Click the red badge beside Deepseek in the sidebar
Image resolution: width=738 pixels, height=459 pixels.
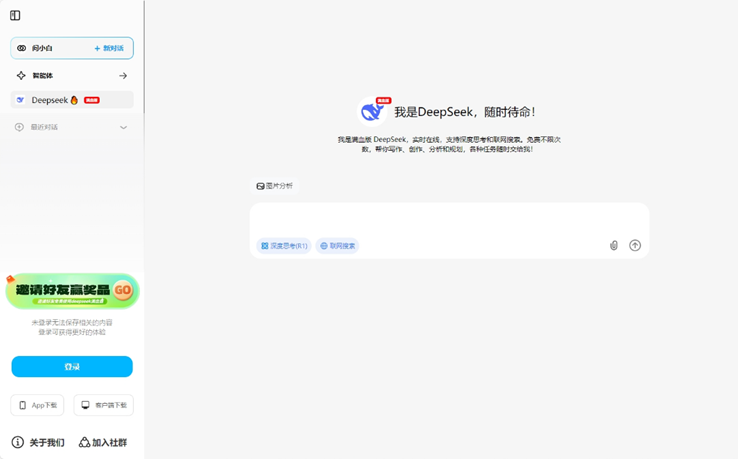tap(92, 100)
